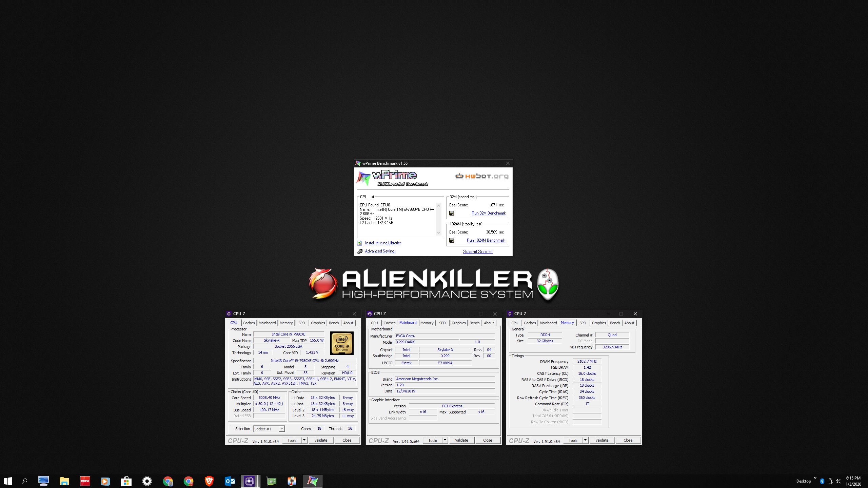The height and width of the screenshot is (488, 868).
Task: Click the Bluetooth tray icon
Action: click(822, 481)
